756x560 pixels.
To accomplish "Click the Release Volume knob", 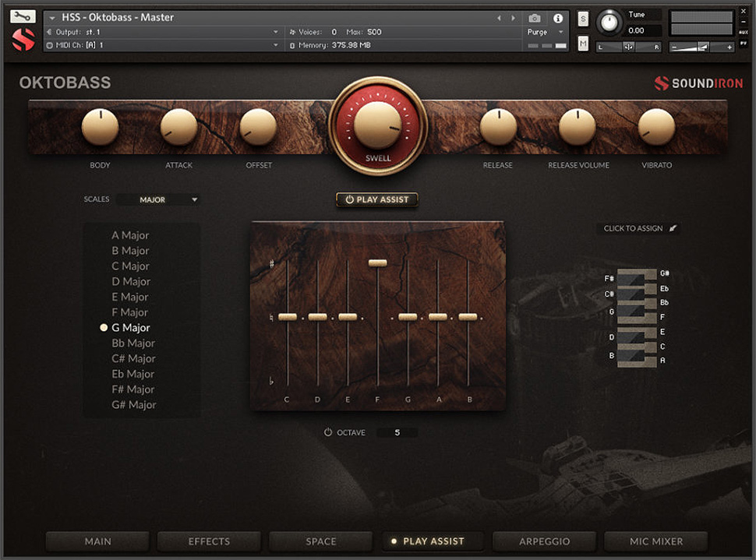I will [578, 127].
